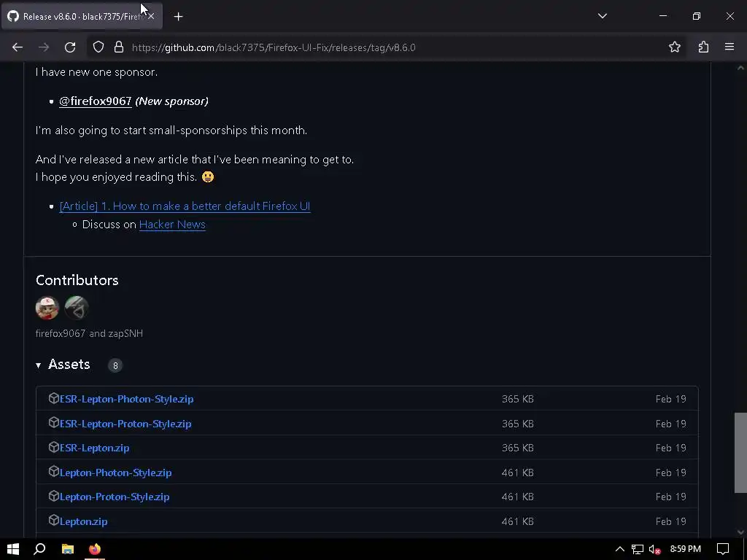Open a new tab with plus button
Viewport: 747px width, 560px height.
(x=178, y=17)
